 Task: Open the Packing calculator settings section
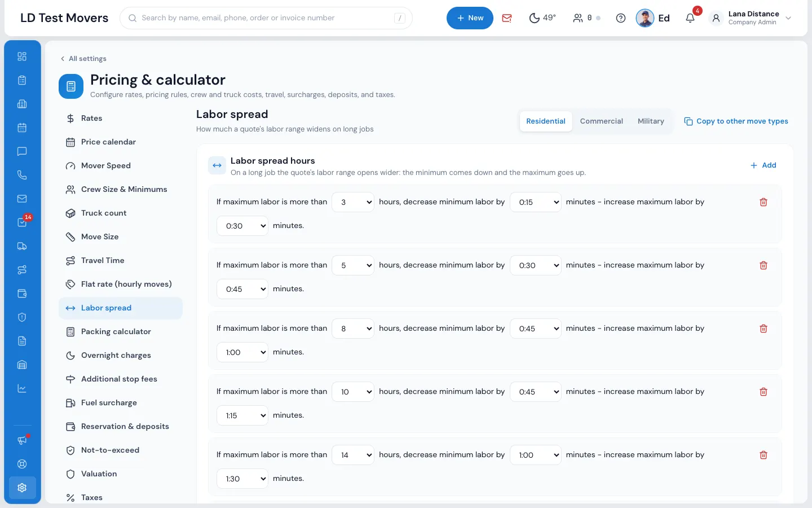coord(121,332)
